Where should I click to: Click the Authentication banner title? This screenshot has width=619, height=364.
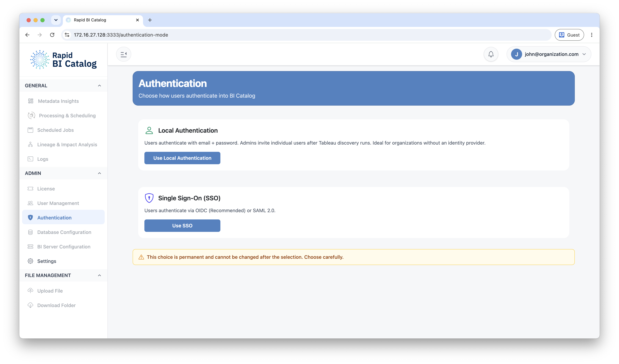(x=173, y=83)
